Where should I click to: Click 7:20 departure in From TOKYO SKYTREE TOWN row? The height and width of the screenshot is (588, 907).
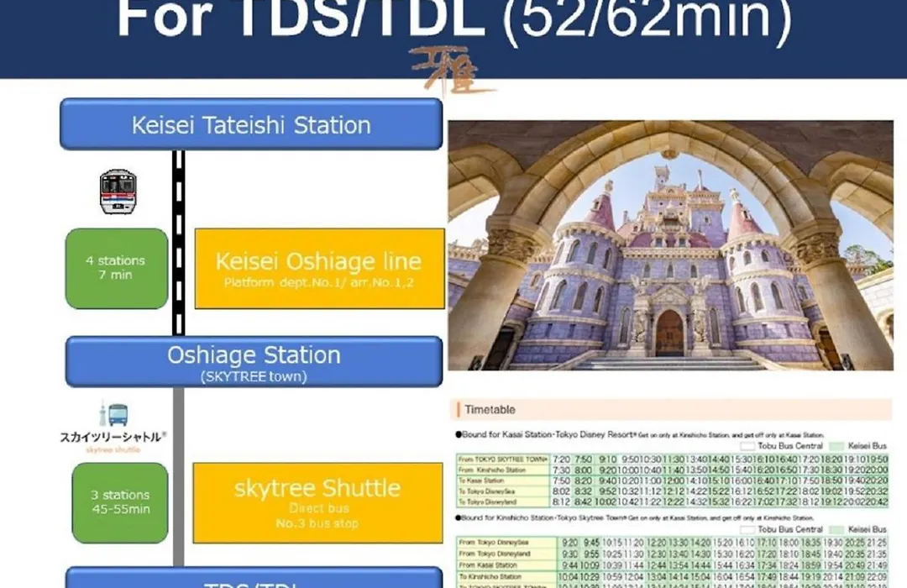tap(561, 459)
